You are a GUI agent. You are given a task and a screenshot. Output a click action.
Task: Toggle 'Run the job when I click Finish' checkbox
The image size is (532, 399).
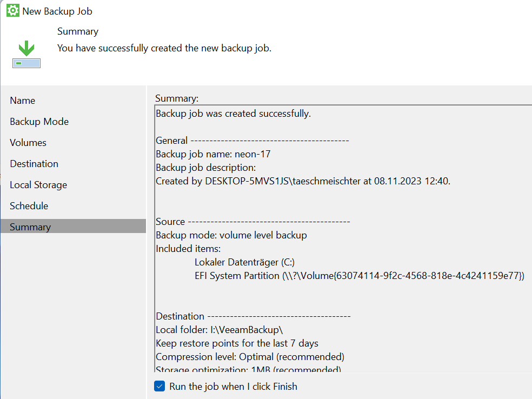pyautogui.click(x=159, y=386)
